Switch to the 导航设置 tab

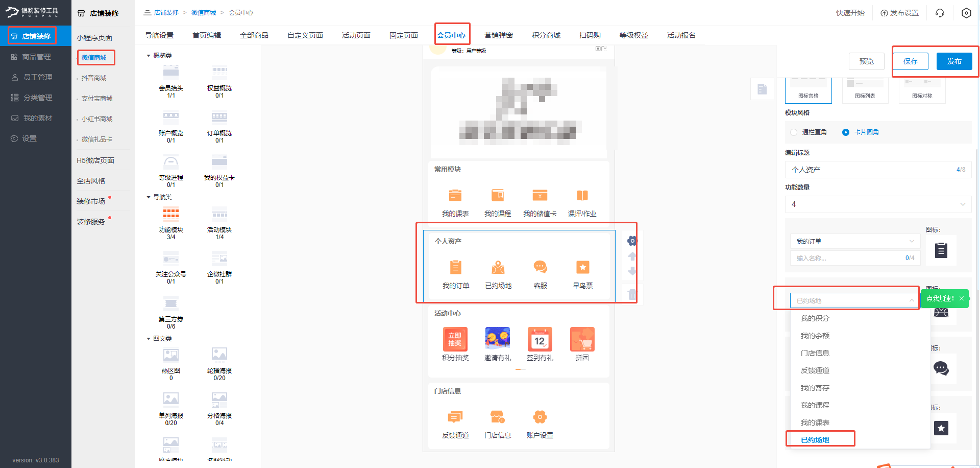click(160, 35)
